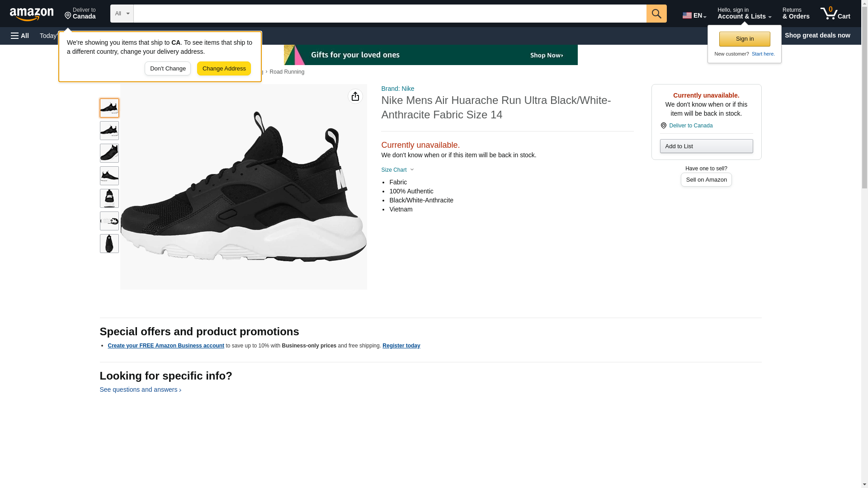Open the shopping cart
This screenshot has width=868, height=488.
click(x=835, y=14)
